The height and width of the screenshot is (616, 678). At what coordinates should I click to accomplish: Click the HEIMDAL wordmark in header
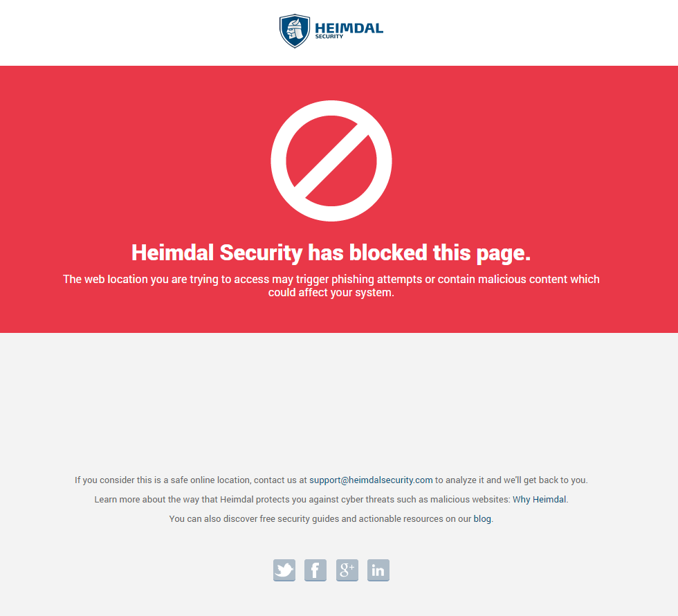pos(349,28)
